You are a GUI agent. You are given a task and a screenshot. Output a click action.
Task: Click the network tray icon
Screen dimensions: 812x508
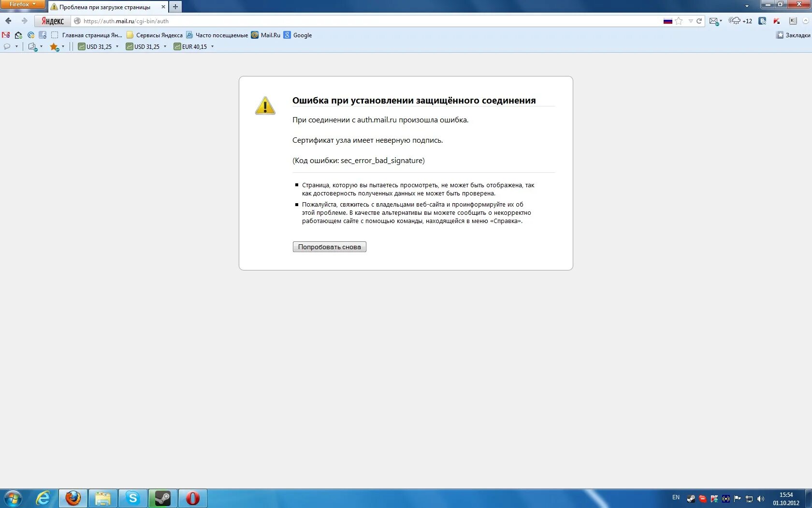click(x=749, y=499)
